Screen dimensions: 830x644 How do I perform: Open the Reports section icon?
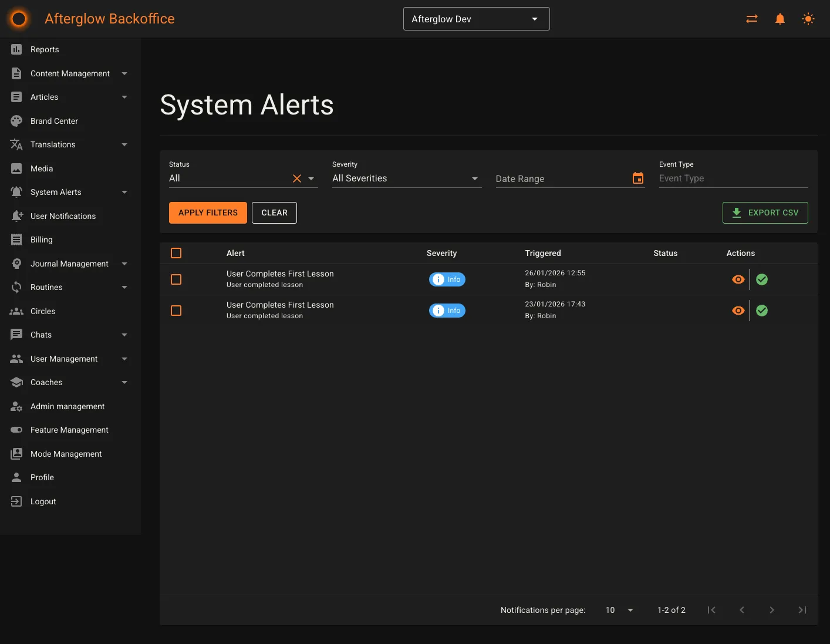point(16,49)
